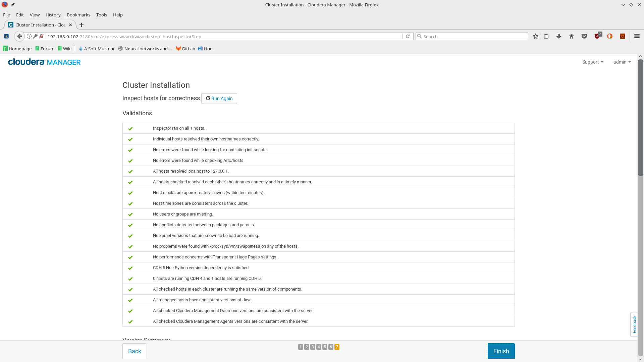Go to wizard step 6
The image size is (644, 362).
(331, 347)
